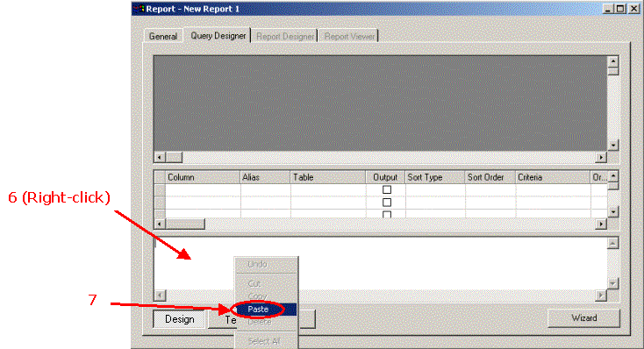
Task: Tick the first row Output checkbox
Action: point(386,189)
